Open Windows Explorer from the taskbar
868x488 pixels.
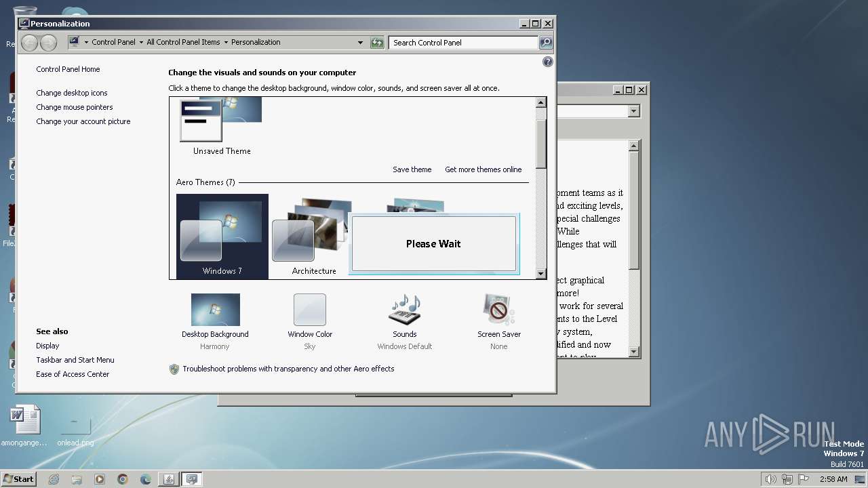point(77,479)
